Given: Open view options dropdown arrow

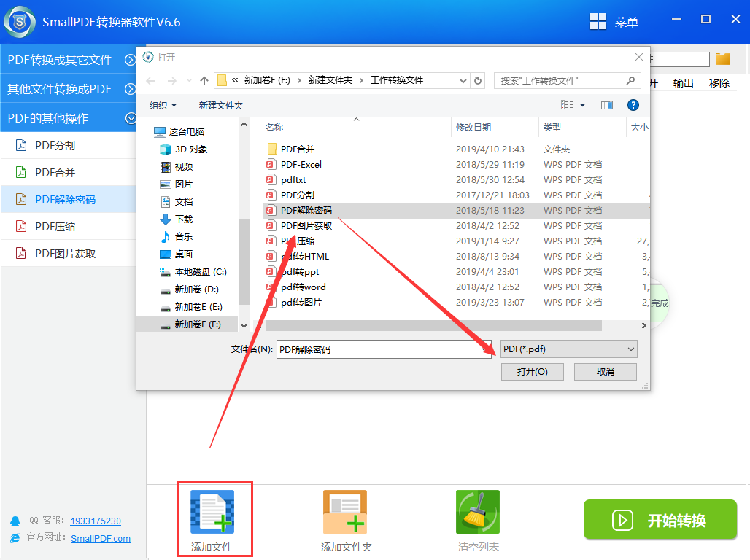Looking at the screenshot, I should tap(583, 105).
